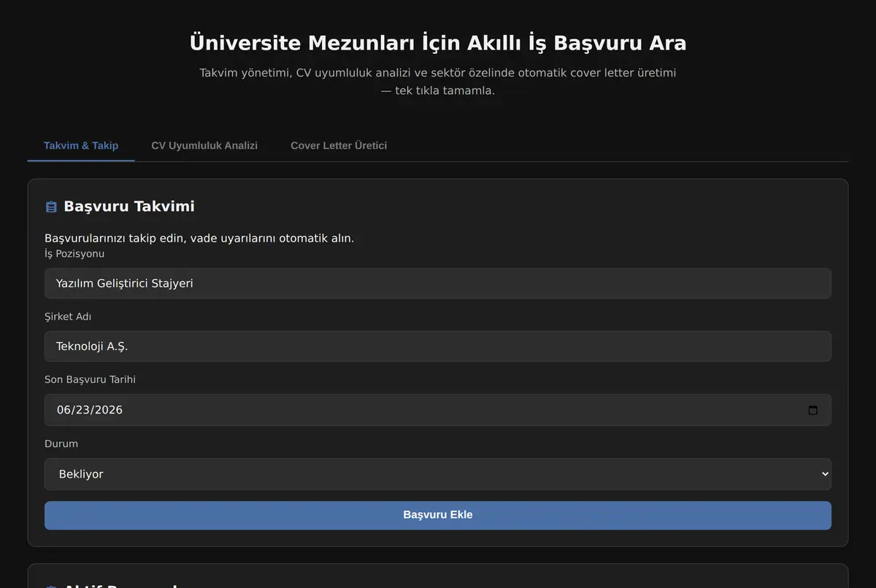Click the Başvuru Takvimi heading text
The image size is (876, 588).
tap(129, 206)
